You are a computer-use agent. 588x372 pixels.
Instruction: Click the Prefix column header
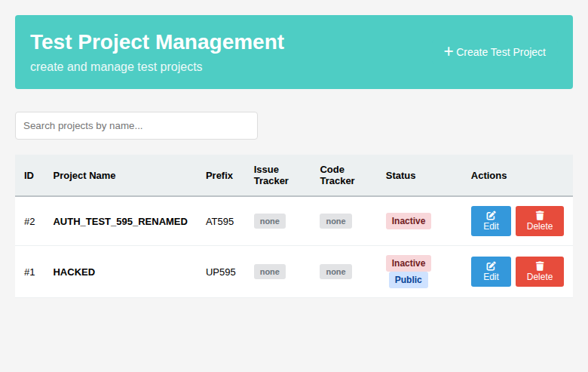coord(219,176)
